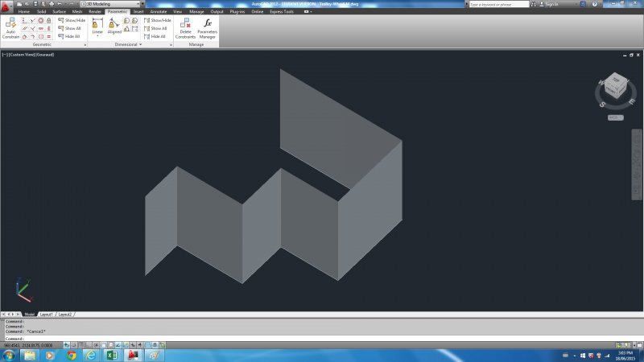Screen dimensions: 644x362
Task: Toggle Ortho Mode in the status bar
Action: point(89,345)
